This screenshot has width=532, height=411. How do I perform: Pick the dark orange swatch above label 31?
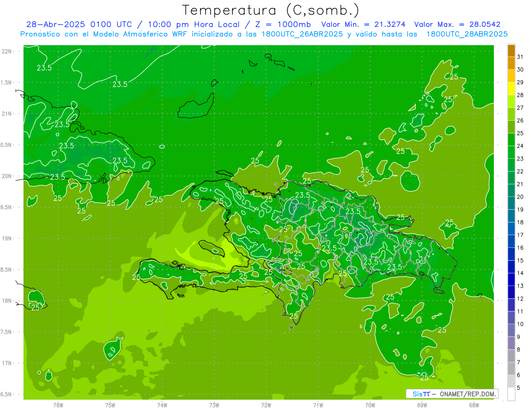(511, 51)
